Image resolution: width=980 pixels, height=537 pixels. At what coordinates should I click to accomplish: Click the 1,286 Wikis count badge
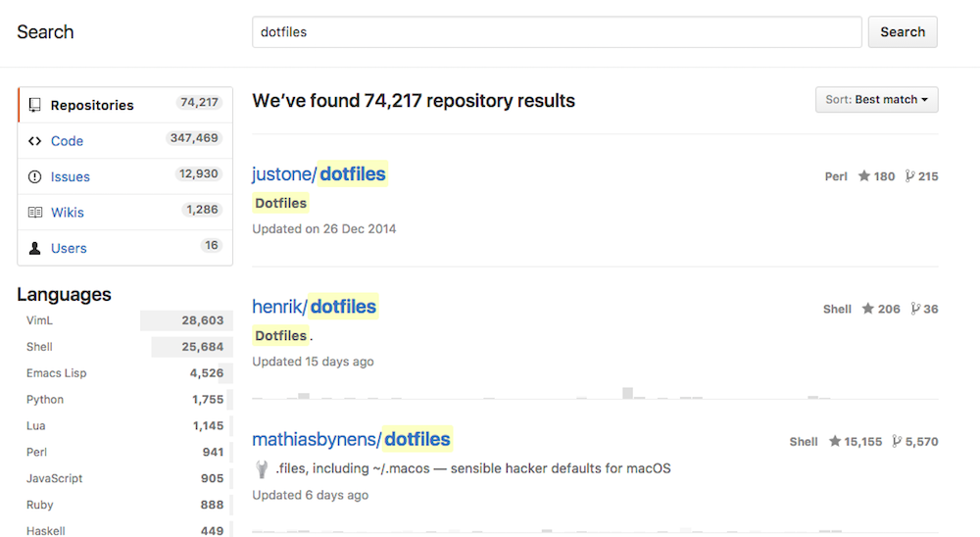202,209
